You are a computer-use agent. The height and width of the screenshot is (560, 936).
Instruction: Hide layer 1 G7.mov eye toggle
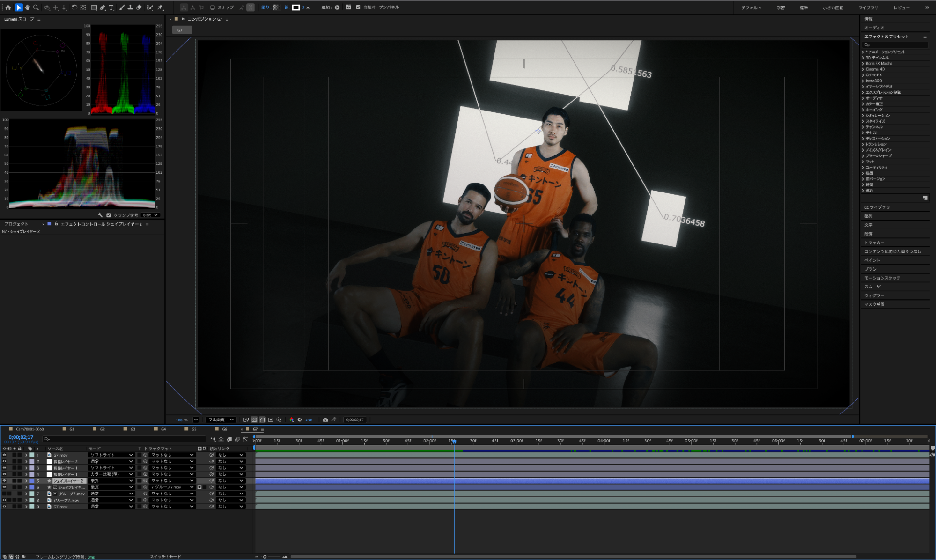pos(5,455)
